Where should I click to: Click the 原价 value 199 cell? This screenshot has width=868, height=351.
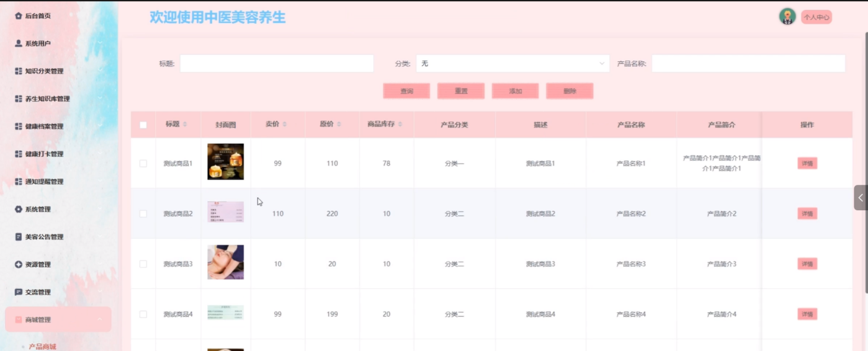pos(332,314)
